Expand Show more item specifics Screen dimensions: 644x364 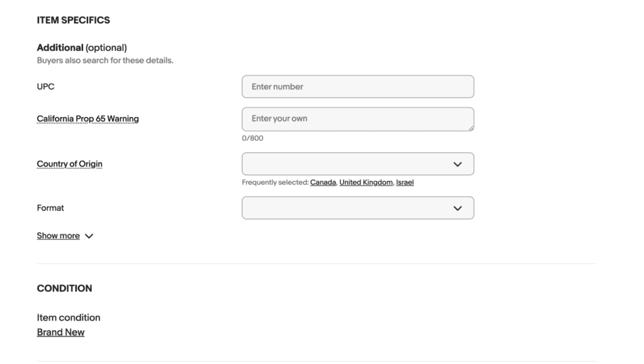[58, 235]
